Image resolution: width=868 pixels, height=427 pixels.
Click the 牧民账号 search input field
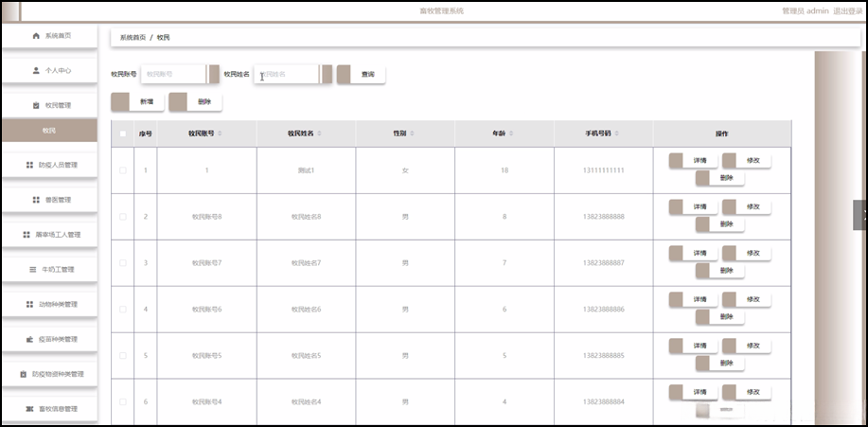tap(173, 74)
